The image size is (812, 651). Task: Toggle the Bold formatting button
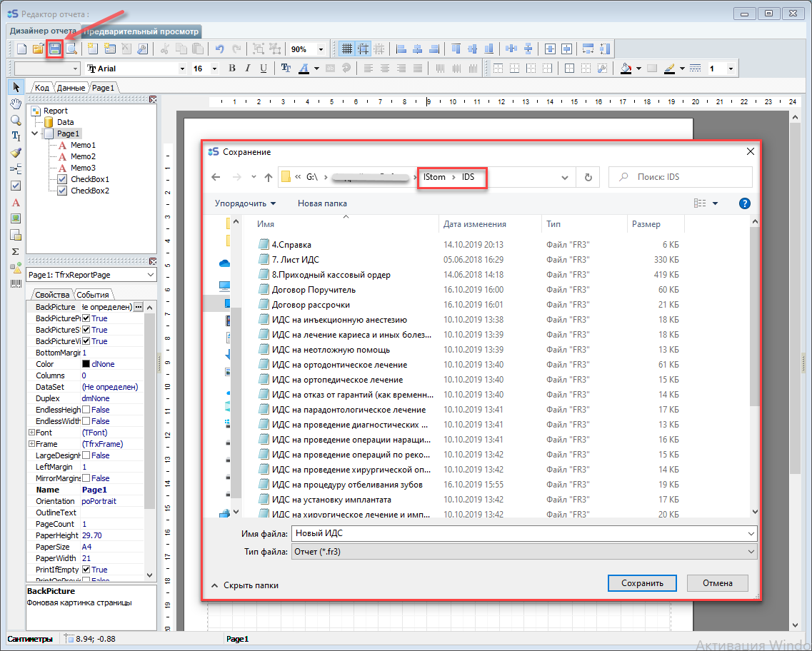[231, 69]
